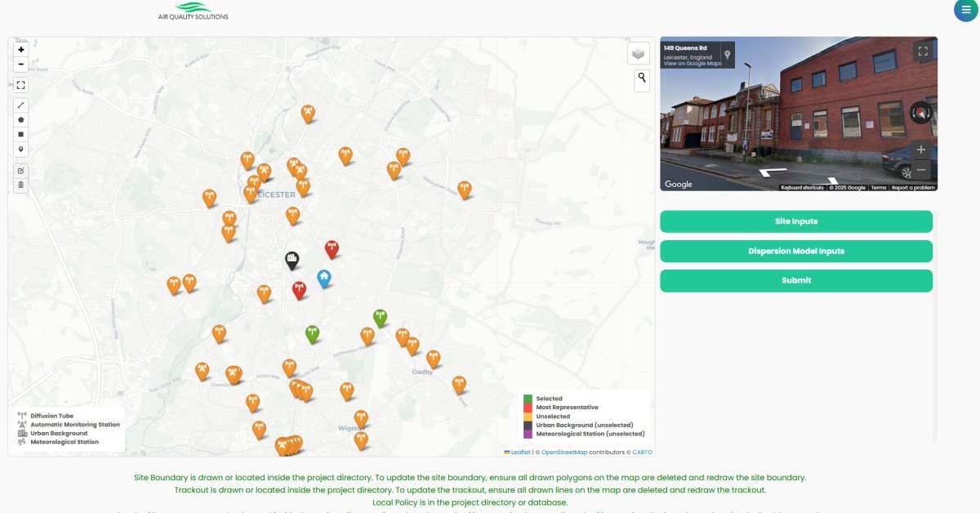Expand the Dispersion Model Inputs section

(x=795, y=251)
